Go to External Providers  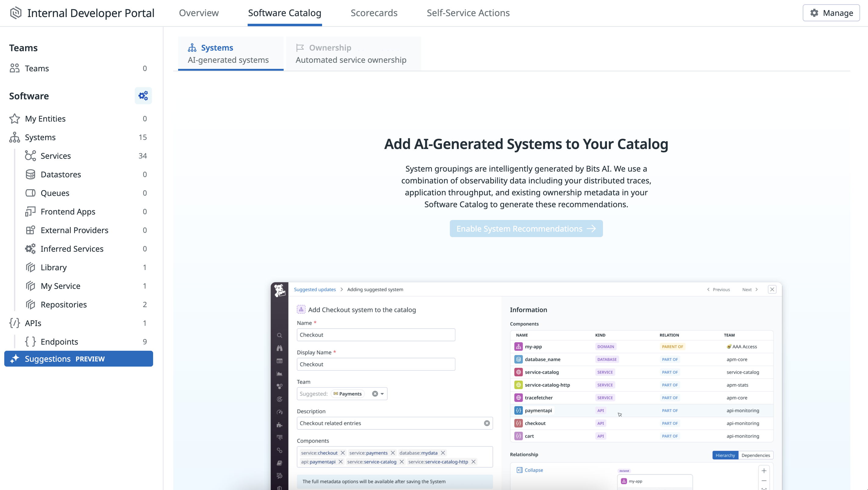point(74,230)
